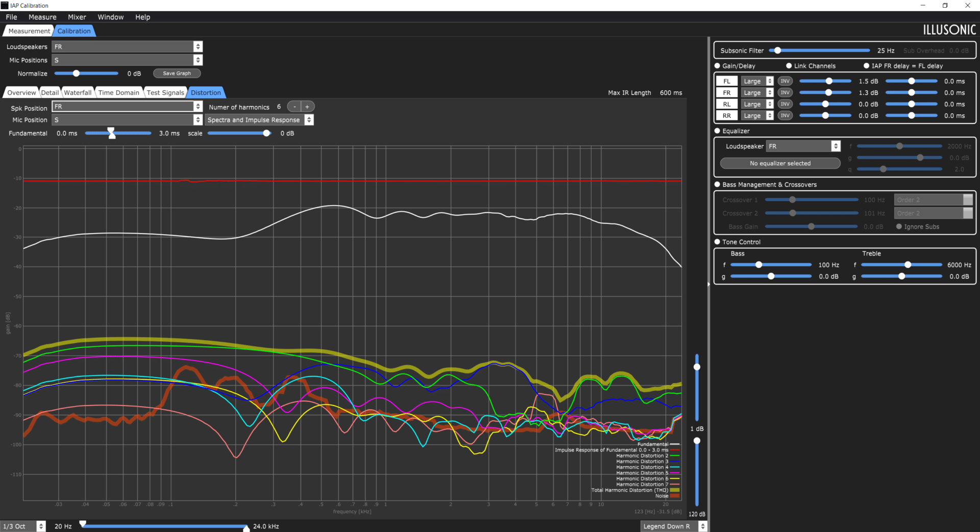Screen dimensions: 980x532
Task: Decrease number of harmonics with minus button
Action: point(295,107)
